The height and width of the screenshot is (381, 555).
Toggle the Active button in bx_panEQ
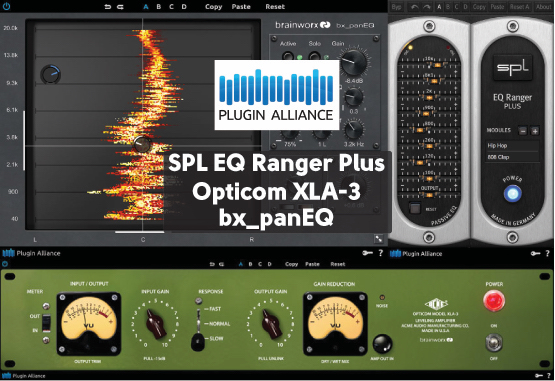288,56
